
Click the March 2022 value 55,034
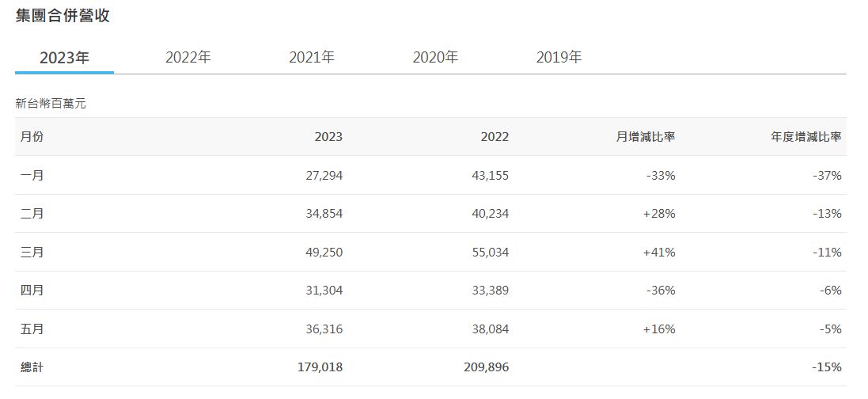(x=490, y=253)
